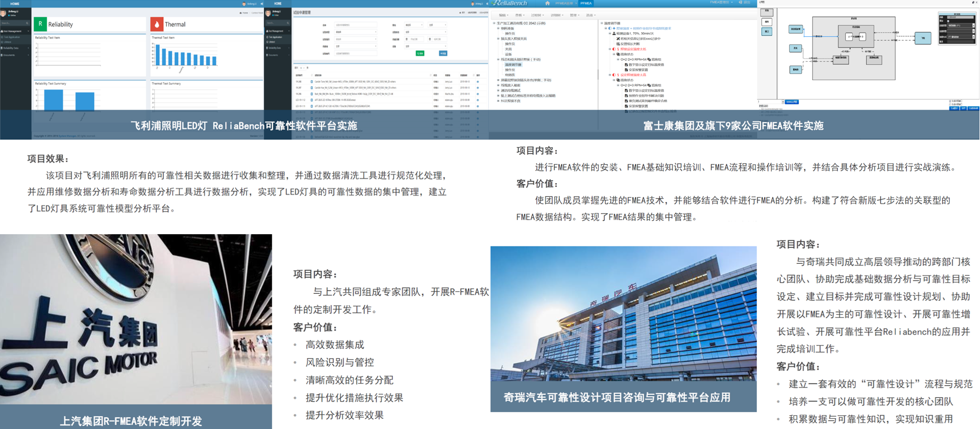Toggle lower checkbox at diagram bottom right
The height and width of the screenshot is (429, 980).
pyautogui.click(x=950, y=104)
